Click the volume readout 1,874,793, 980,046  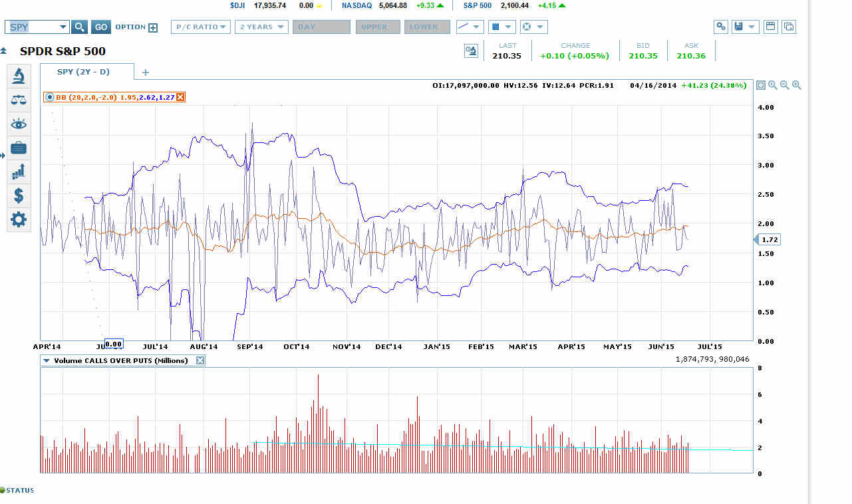coord(712,359)
